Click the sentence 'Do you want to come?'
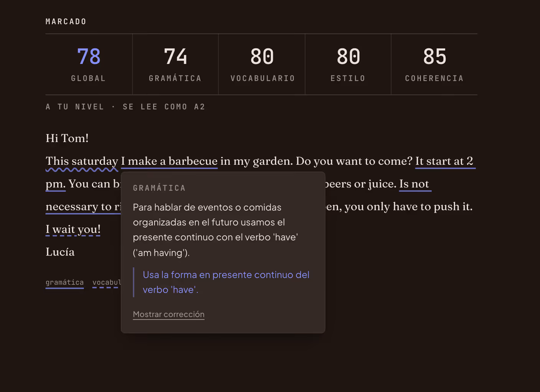 [354, 161]
